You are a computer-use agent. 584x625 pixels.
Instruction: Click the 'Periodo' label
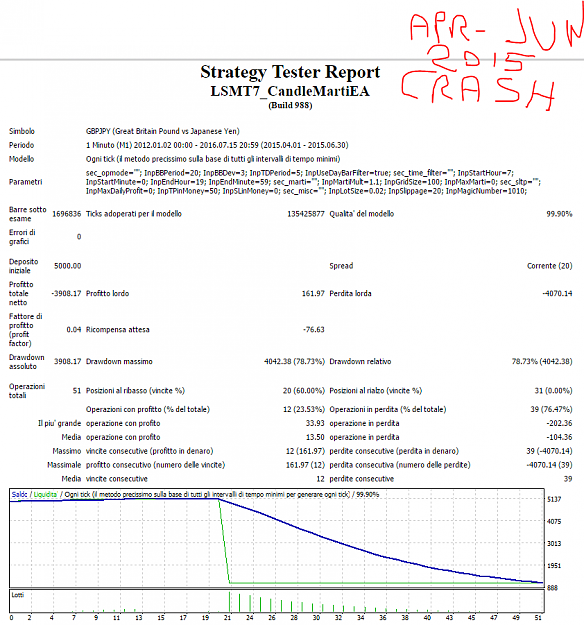(22, 145)
